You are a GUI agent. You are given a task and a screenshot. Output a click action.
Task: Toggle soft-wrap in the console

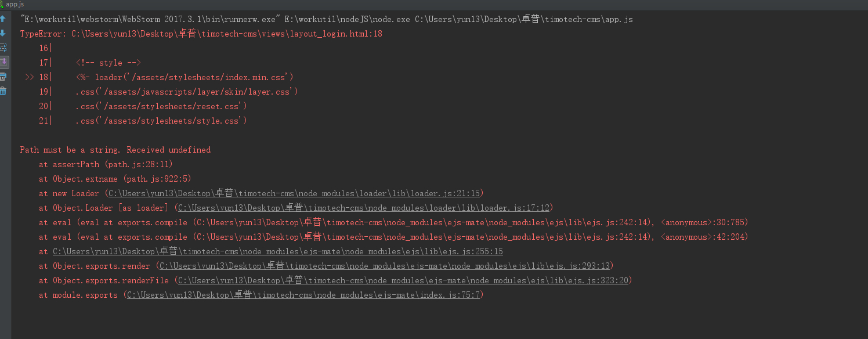coord(3,48)
